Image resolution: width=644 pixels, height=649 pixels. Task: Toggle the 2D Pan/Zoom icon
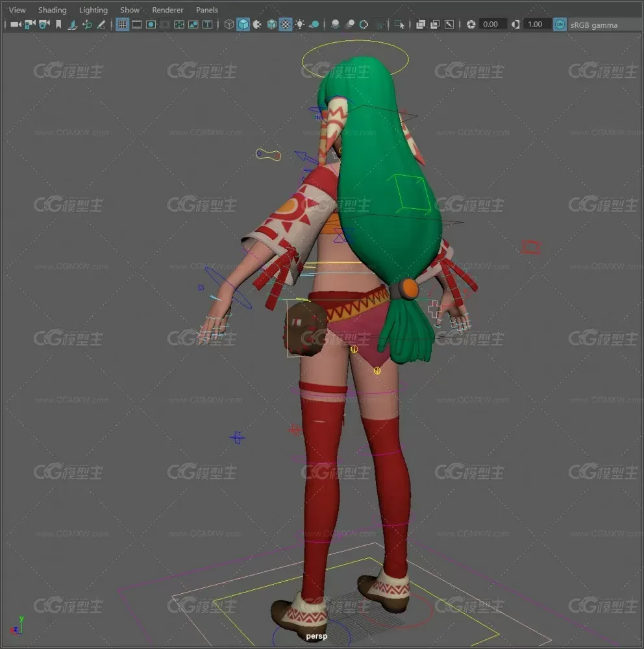click(x=87, y=25)
